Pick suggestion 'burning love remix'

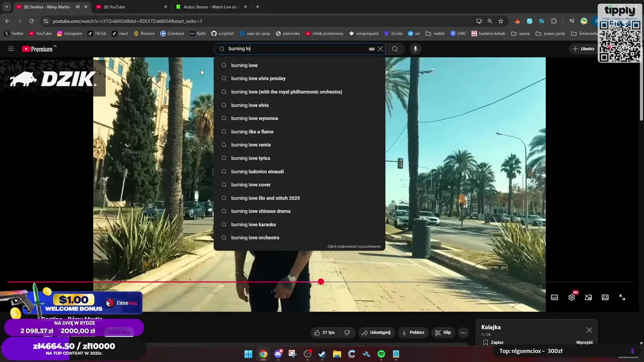(299, 145)
